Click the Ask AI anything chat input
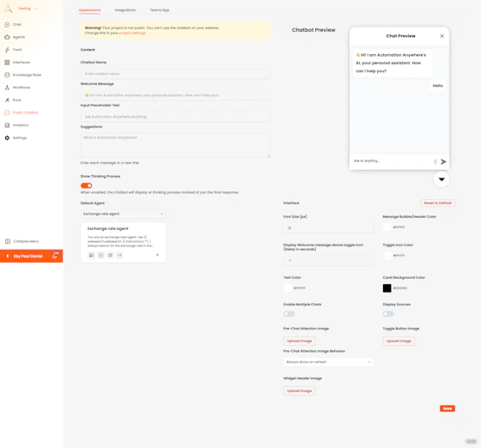 click(x=391, y=160)
